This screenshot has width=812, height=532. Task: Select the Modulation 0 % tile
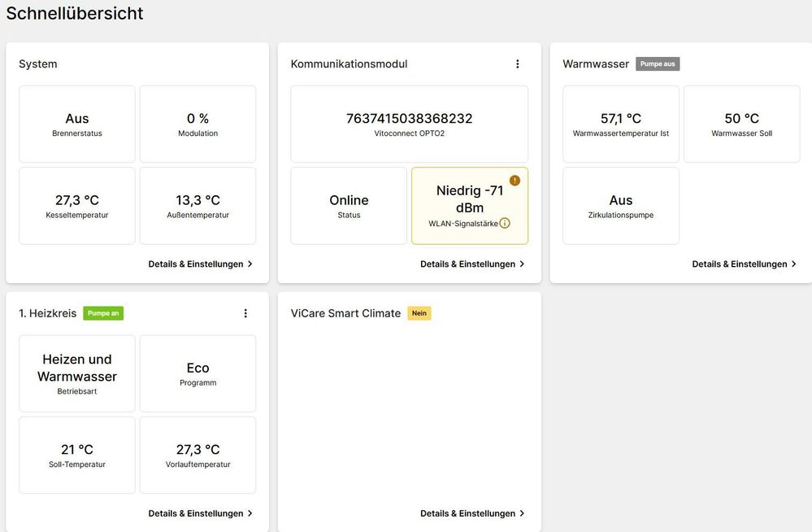click(198, 124)
